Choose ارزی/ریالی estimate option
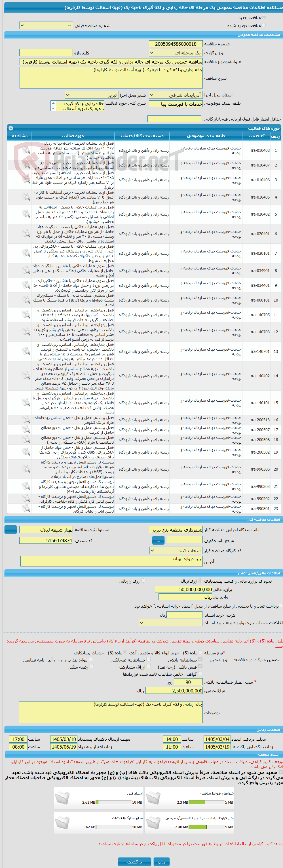 tap(200, 581)
